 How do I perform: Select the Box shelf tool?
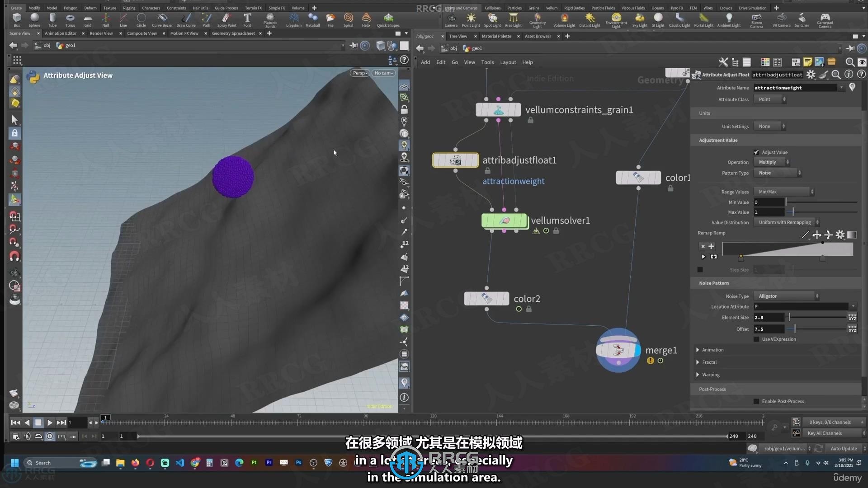(x=17, y=20)
